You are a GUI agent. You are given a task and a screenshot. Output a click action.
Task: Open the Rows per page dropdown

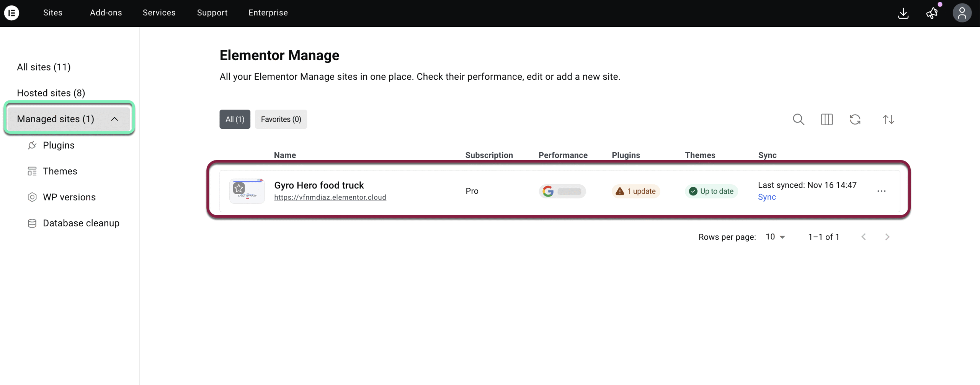(x=776, y=237)
